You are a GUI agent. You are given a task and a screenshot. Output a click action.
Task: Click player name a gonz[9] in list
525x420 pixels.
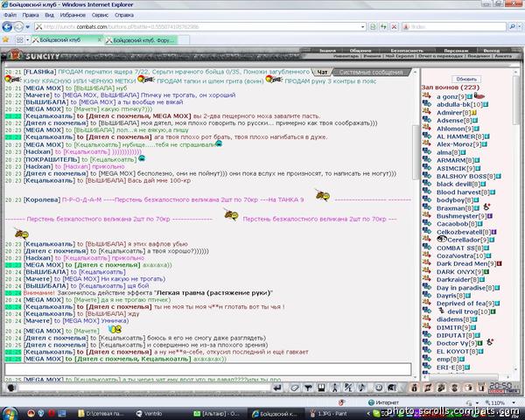tap(451, 97)
